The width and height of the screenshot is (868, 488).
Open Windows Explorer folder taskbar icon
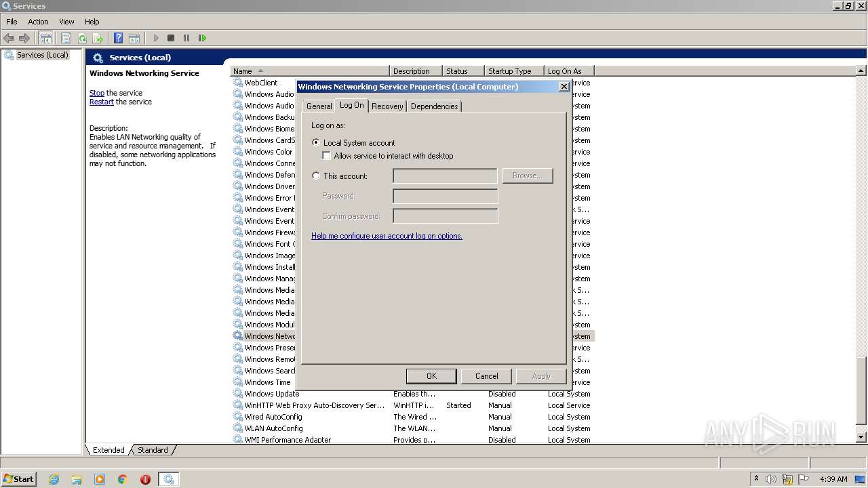click(77, 479)
